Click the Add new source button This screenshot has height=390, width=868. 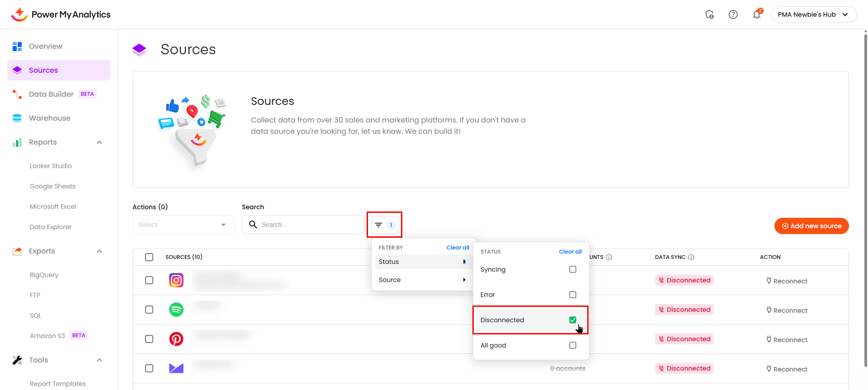pyautogui.click(x=811, y=226)
